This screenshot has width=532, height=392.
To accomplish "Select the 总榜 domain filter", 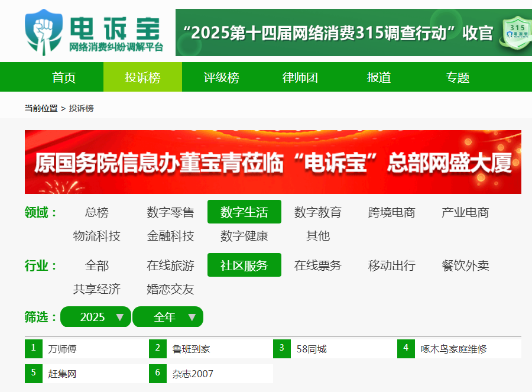I will click(x=97, y=212).
